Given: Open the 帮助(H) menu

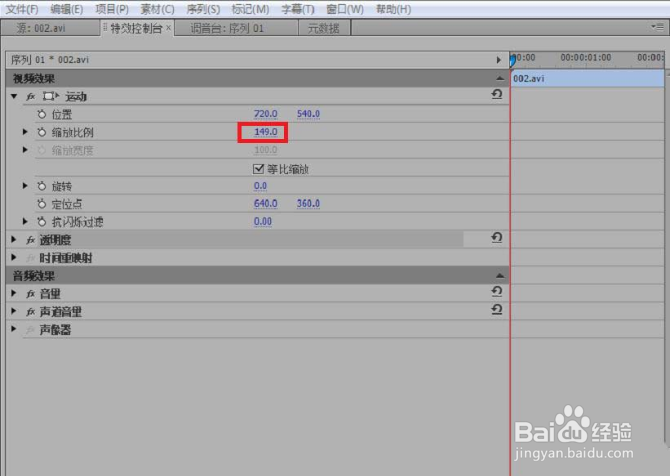Looking at the screenshot, I should point(394,9).
